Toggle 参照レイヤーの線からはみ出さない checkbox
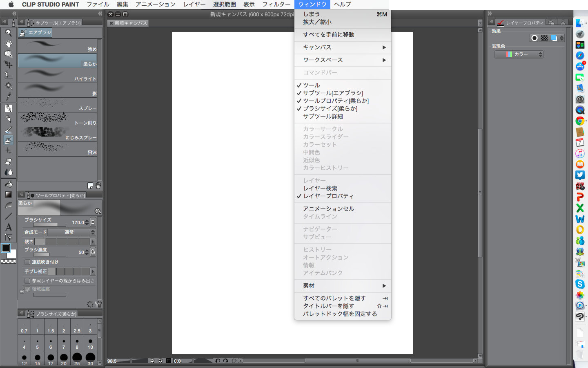588x368 pixels. coord(27,281)
